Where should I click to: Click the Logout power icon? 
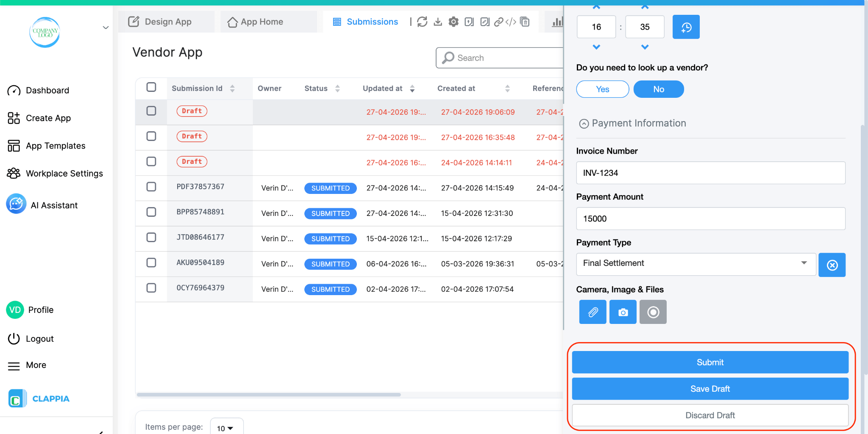pyautogui.click(x=14, y=339)
